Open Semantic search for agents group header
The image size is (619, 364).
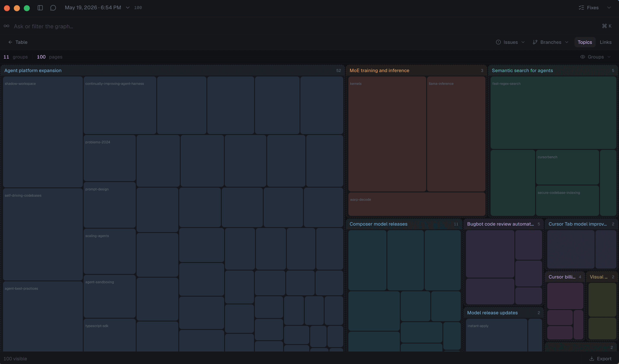pyautogui.click(x=553, y=70)
